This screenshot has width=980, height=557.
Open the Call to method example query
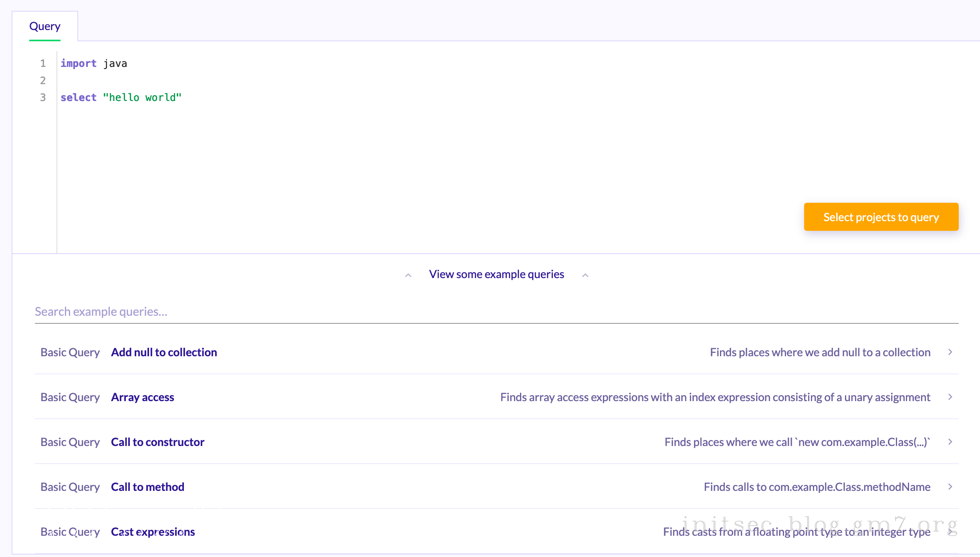point(147,487)
